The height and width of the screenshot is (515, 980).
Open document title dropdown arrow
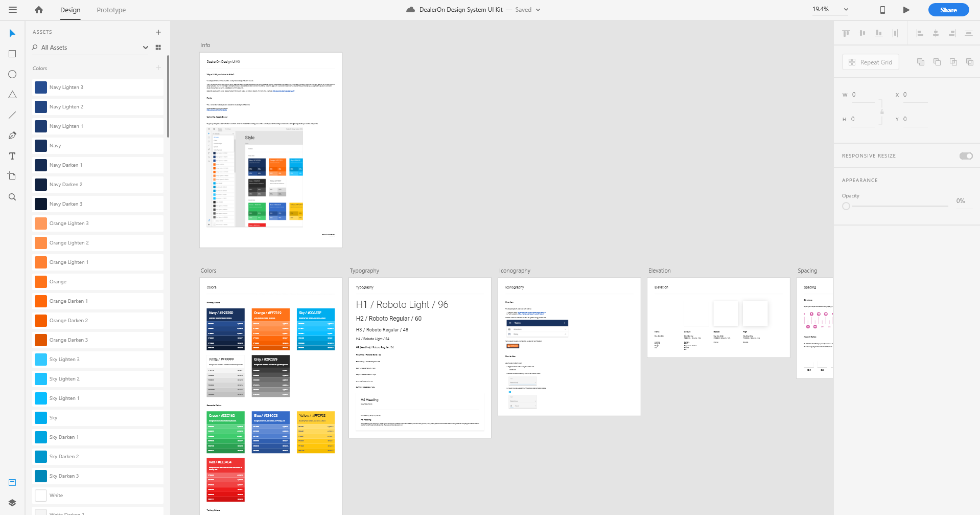click(x=538, y=10)
